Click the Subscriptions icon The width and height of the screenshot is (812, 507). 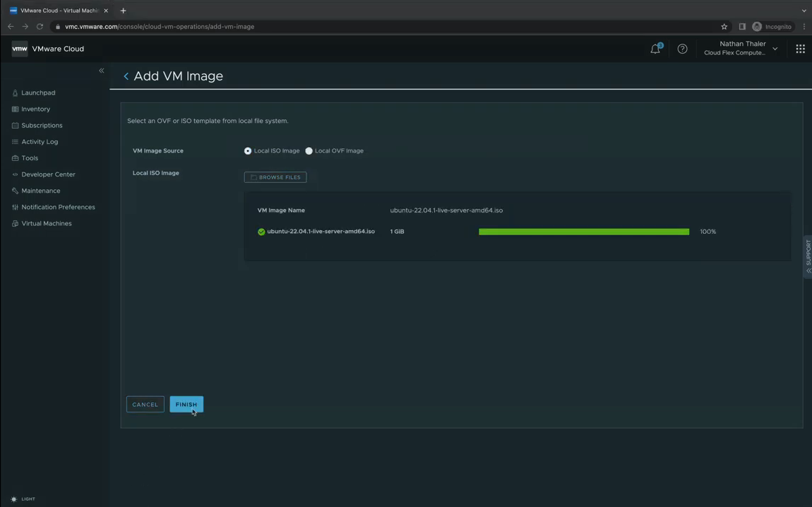pos(15,125)
